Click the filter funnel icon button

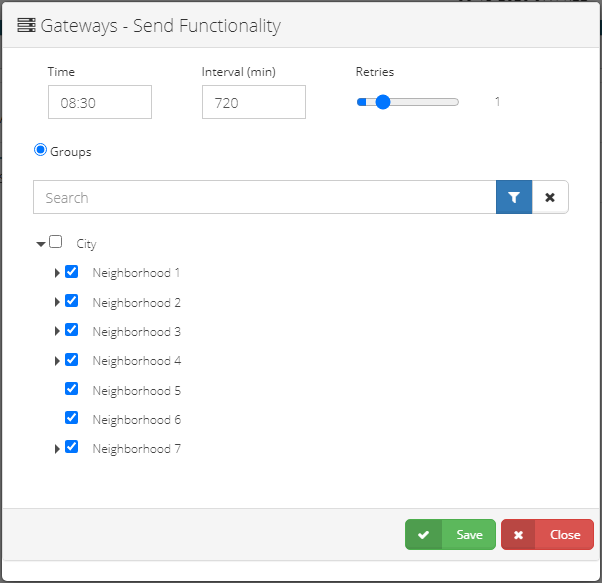point(514,197)
